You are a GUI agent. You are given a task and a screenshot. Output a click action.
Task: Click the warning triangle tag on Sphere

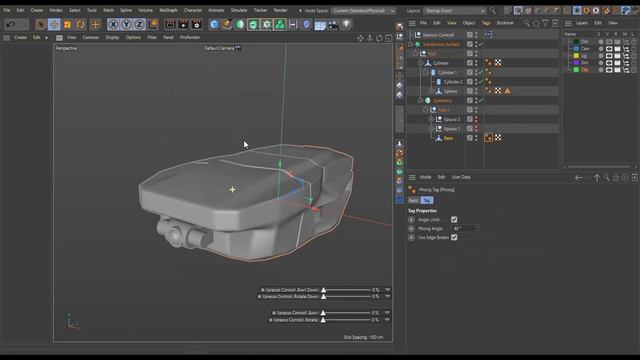pyautogui.click(x=507, y=91)
